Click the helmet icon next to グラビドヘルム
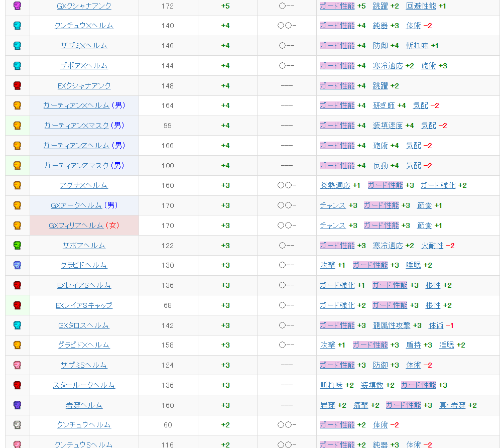 (x=17, y=265)
